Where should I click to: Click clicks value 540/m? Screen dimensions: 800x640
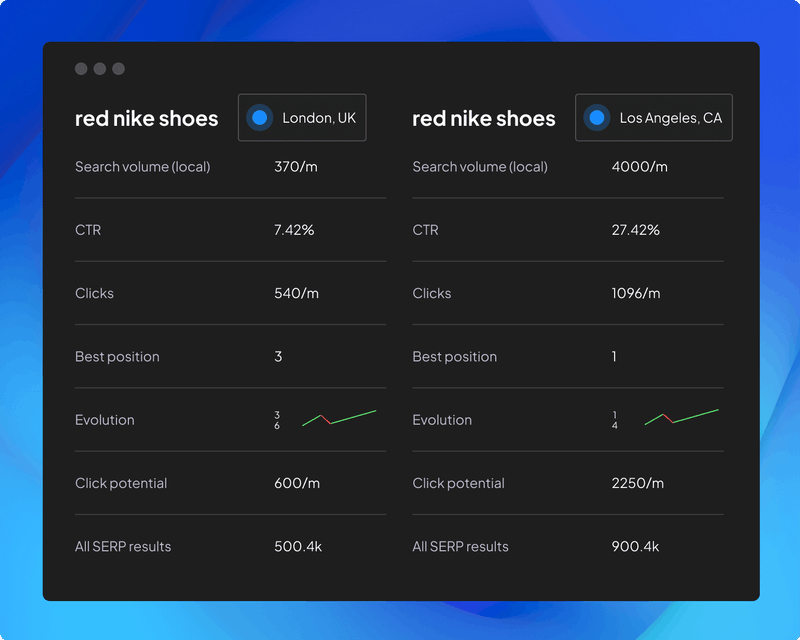tap(296, 293)
